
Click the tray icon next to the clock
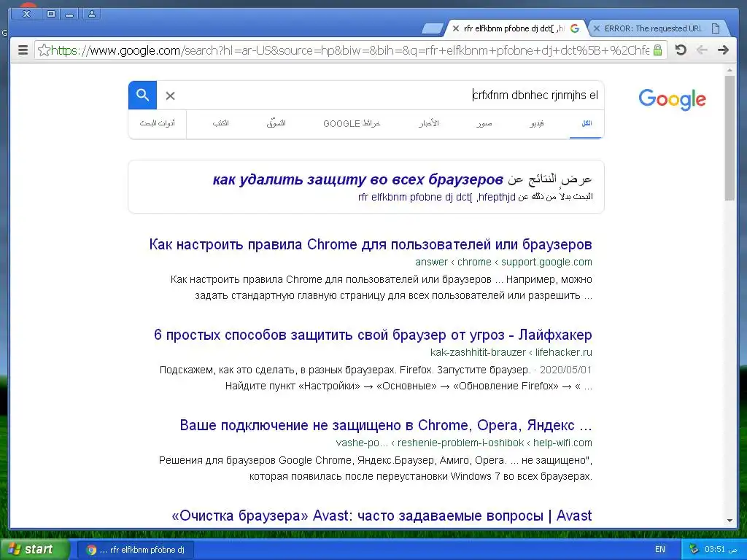point(694,549)
